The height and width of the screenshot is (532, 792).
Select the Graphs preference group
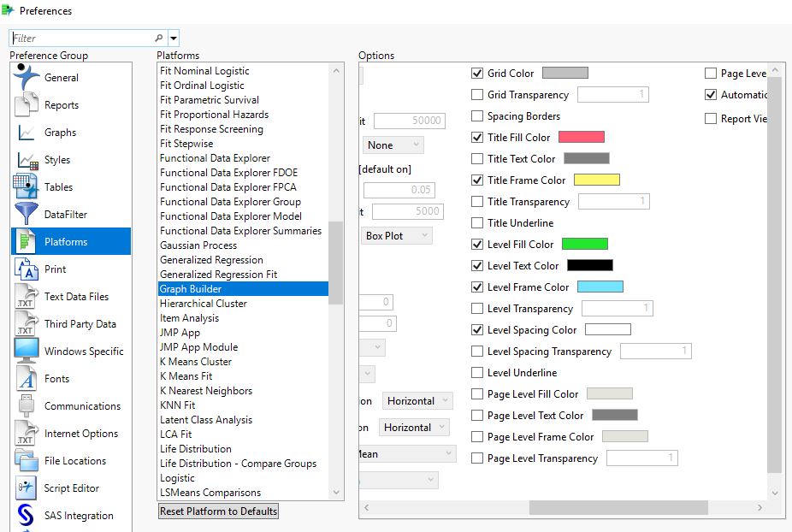(x=60, y=132)
